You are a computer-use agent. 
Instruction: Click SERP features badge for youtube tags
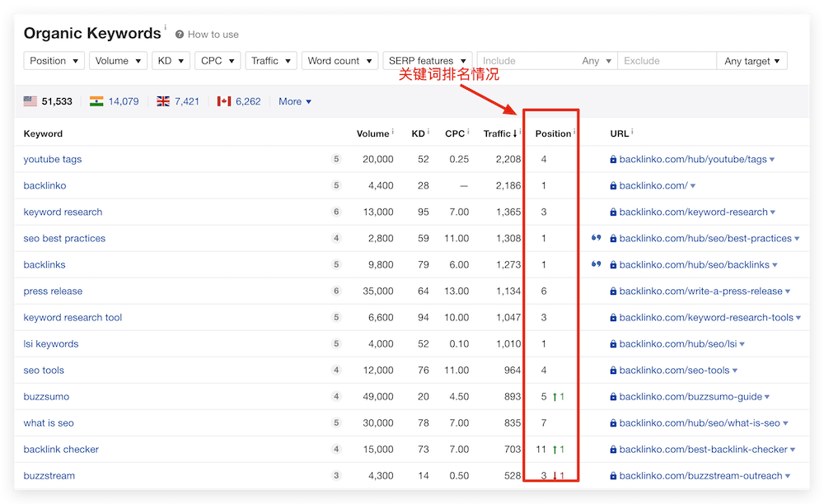click(335, 159)
